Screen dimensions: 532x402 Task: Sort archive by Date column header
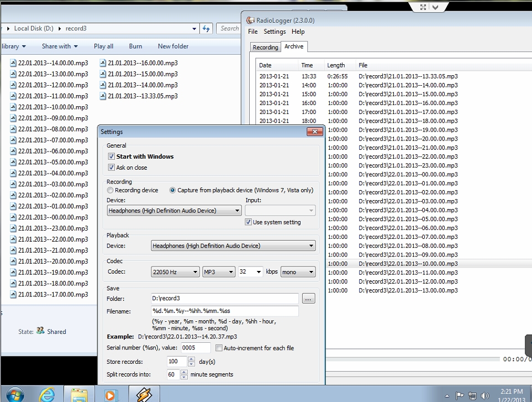pyautogui.click(x=277, y=65)
